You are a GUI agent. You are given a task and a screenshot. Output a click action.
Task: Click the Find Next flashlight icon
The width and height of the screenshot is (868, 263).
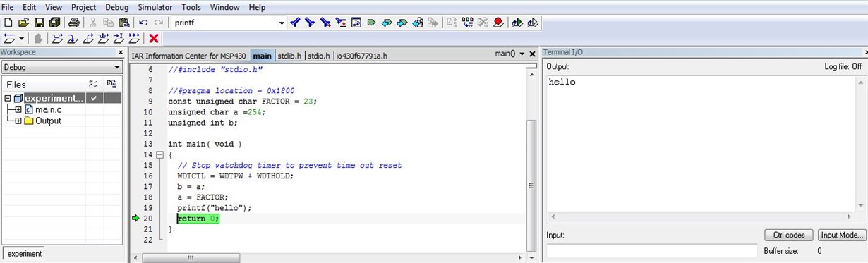click(311, 23)
